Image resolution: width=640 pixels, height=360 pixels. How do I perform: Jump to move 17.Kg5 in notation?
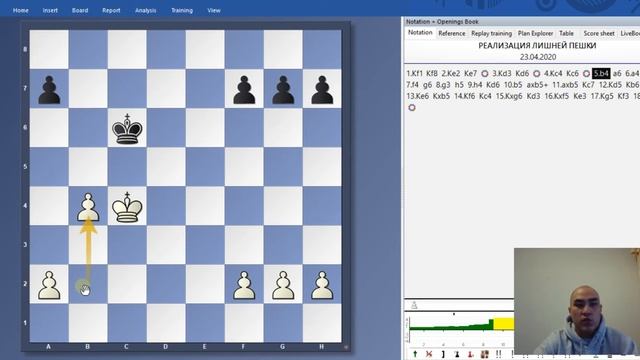(602, 96)
